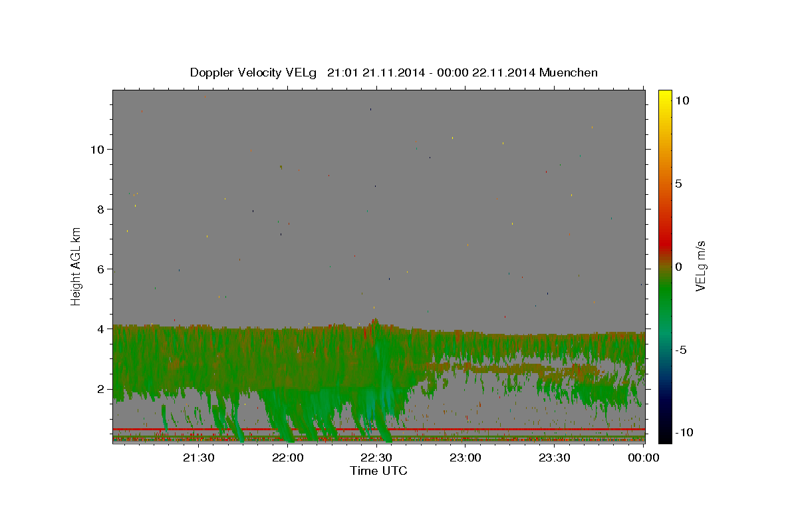
Task: Click the height tick label '2'
Action: [101, 388]
